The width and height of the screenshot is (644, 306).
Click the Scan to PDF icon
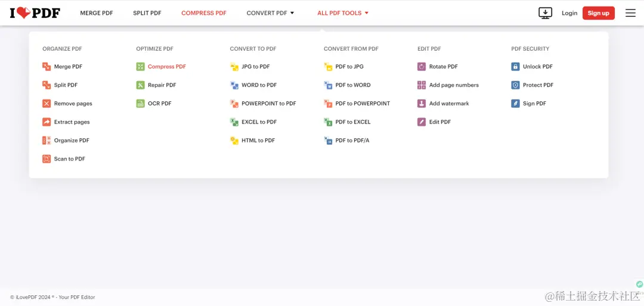(x=47, y=159)
